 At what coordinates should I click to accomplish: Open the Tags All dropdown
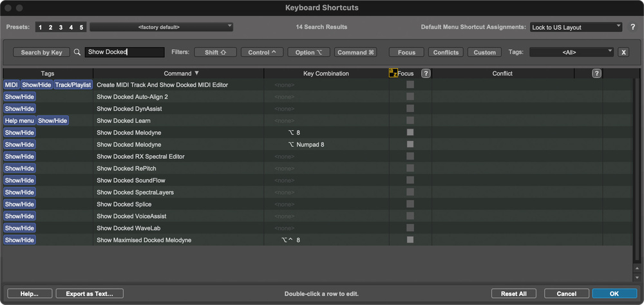[572, 52]
